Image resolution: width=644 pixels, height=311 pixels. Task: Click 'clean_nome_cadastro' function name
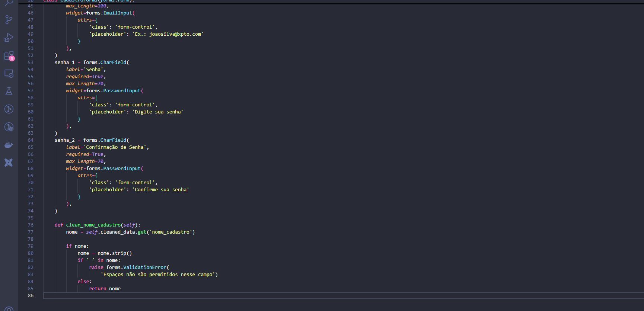[93, 225]
